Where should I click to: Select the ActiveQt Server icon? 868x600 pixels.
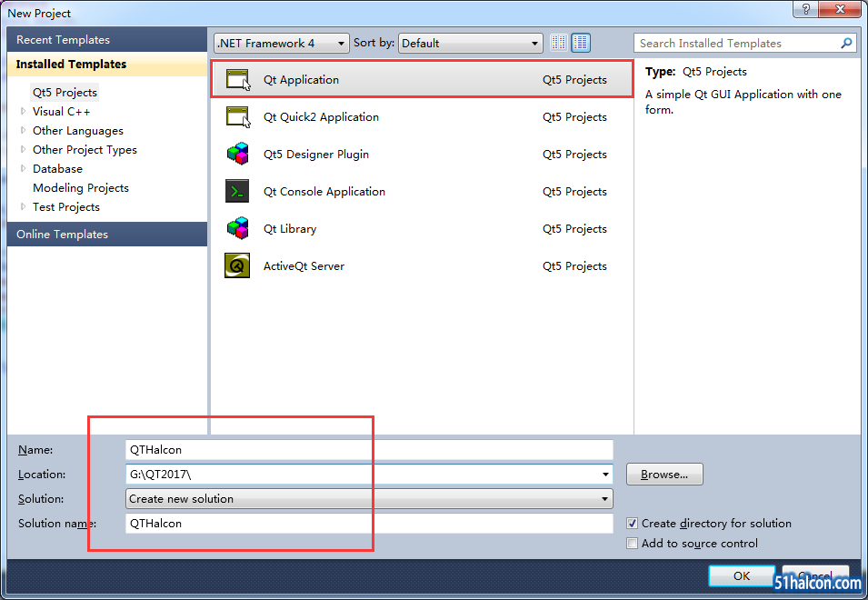pos(238,265)
